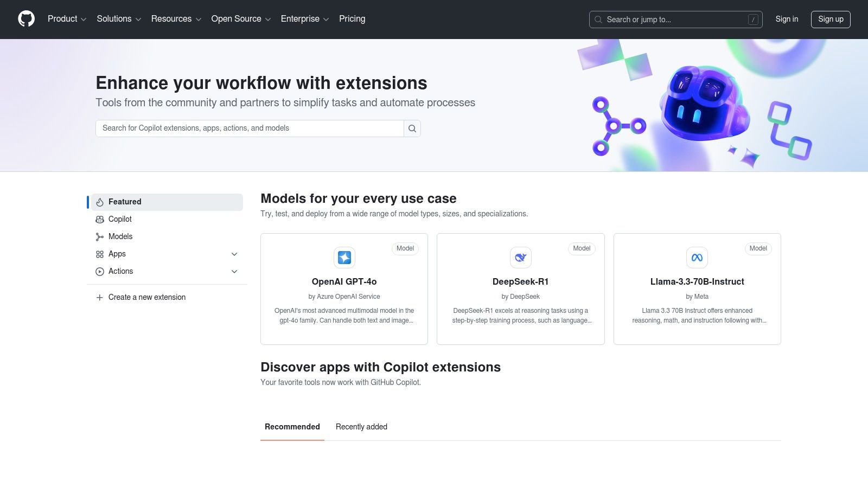Click the Meta logo on Llama card

coord(697,258)
